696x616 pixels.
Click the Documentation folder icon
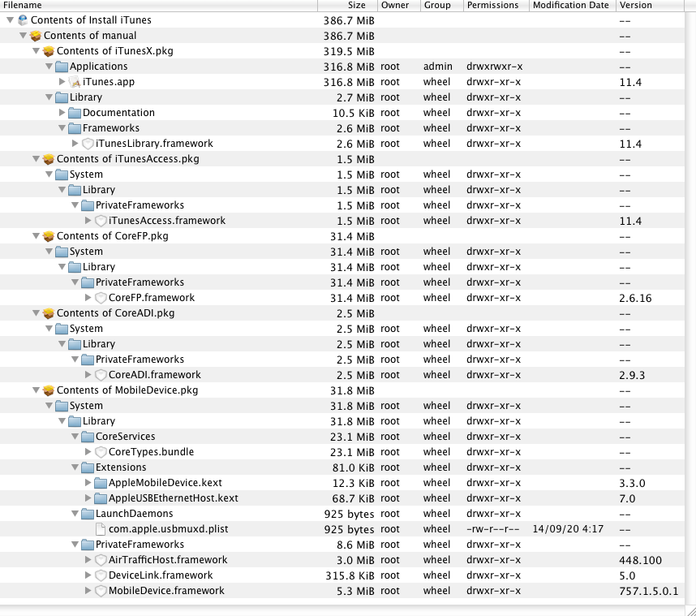75,113
